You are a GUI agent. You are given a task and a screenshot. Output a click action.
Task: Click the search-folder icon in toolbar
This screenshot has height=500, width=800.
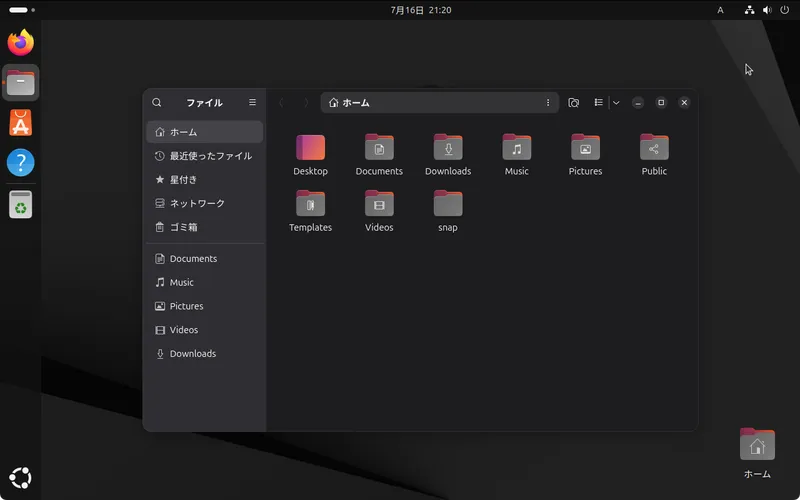[573, 103]
